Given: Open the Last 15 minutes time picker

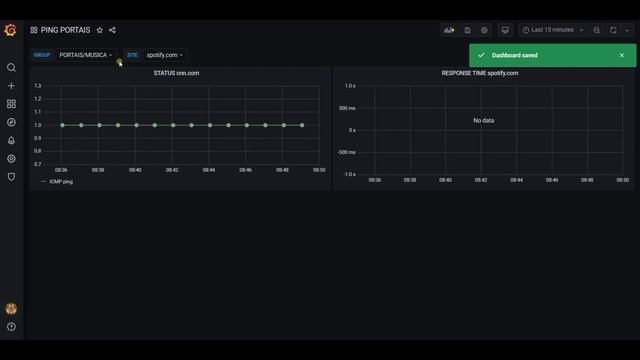Looking at the screenshot, I should [553, 30].
